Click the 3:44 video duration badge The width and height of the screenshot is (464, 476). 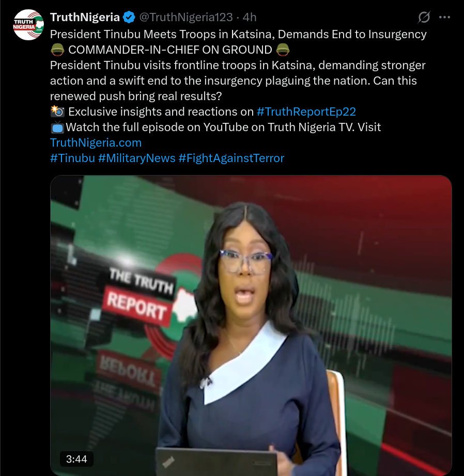[76, 459]
